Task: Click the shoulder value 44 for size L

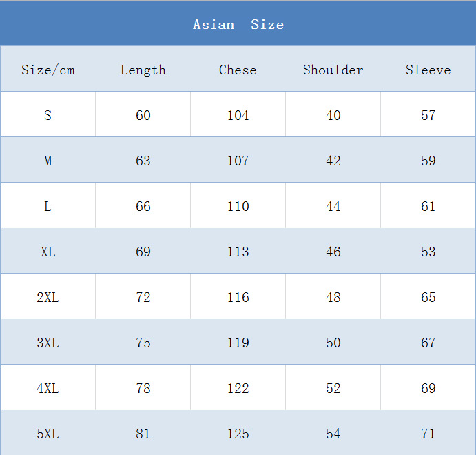Action: pyautogui.click(x=333, y=206)
